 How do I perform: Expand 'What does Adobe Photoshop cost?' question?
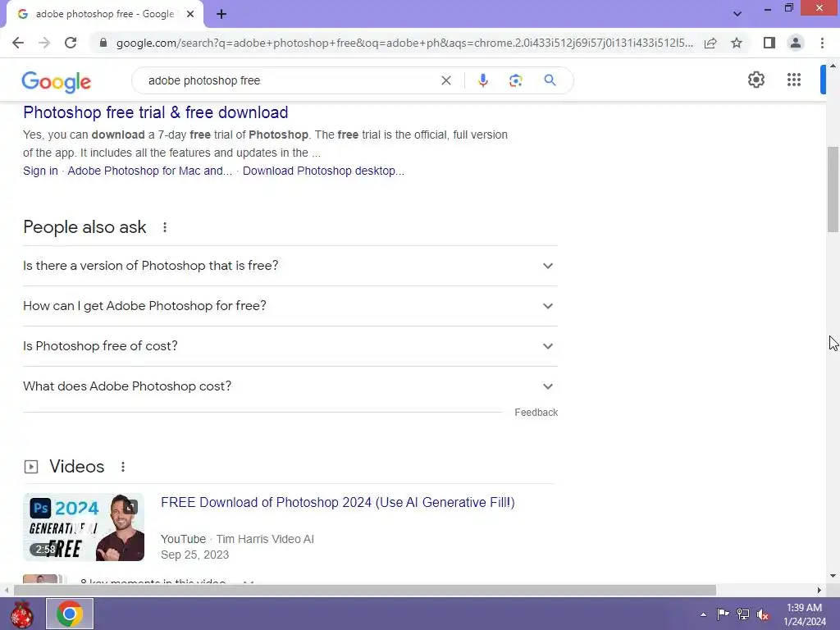[x=290, y=386]
